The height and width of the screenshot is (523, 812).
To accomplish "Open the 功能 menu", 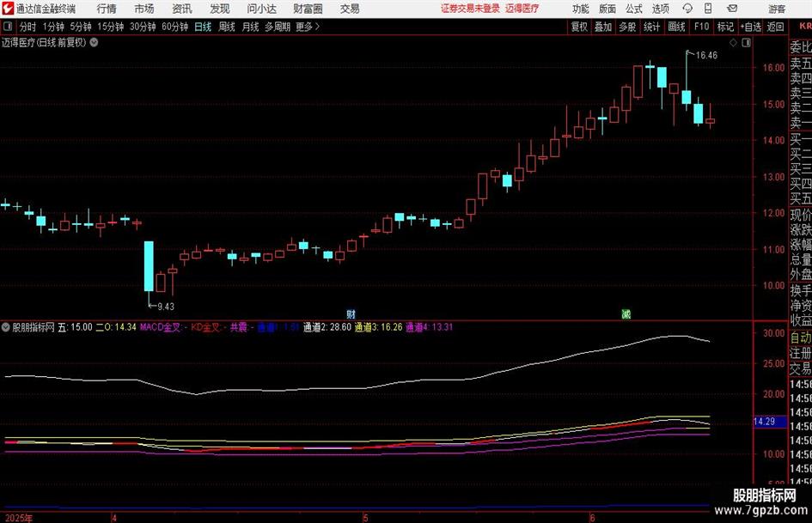I will coord(581,9).
